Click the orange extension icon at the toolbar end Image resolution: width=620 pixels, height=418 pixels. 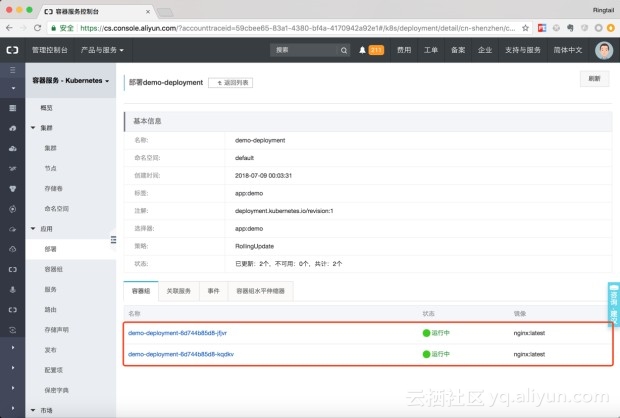(x=611, y=28)
